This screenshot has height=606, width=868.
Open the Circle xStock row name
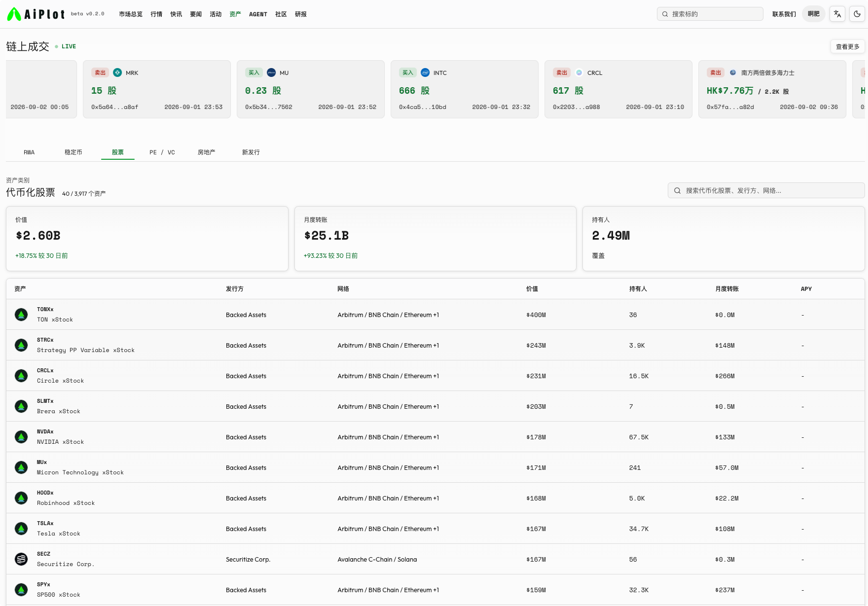tap(61, 381)
